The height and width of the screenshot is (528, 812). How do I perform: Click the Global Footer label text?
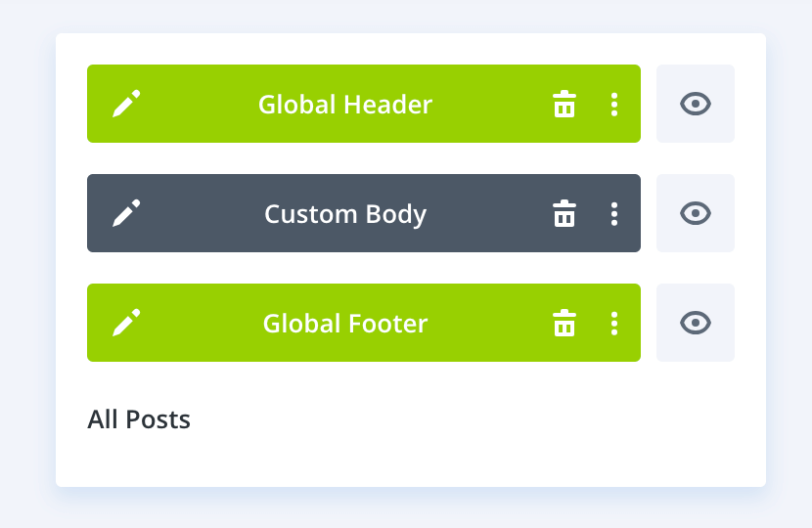tap(344, 323)
